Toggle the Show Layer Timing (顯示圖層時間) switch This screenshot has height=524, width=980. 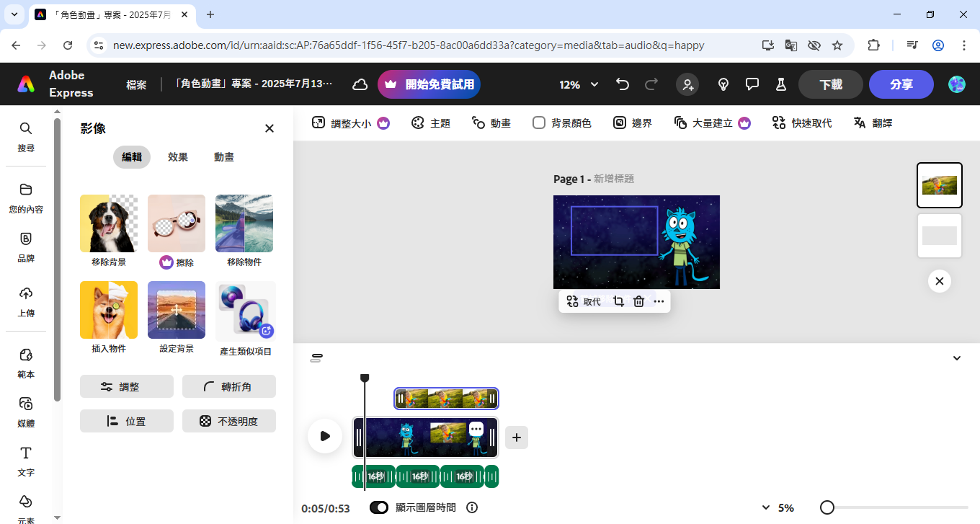click(x=379, y=507)
